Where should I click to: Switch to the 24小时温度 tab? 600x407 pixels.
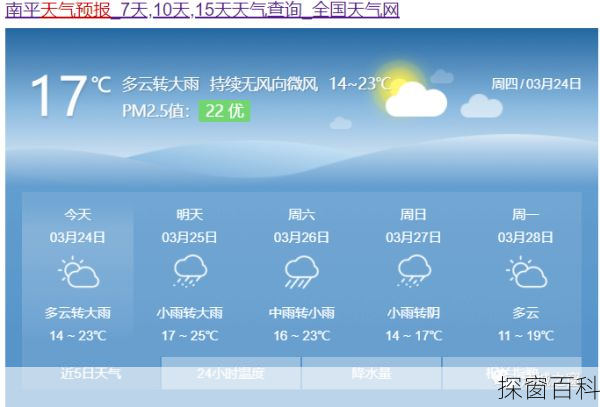[x=231, y=373]
